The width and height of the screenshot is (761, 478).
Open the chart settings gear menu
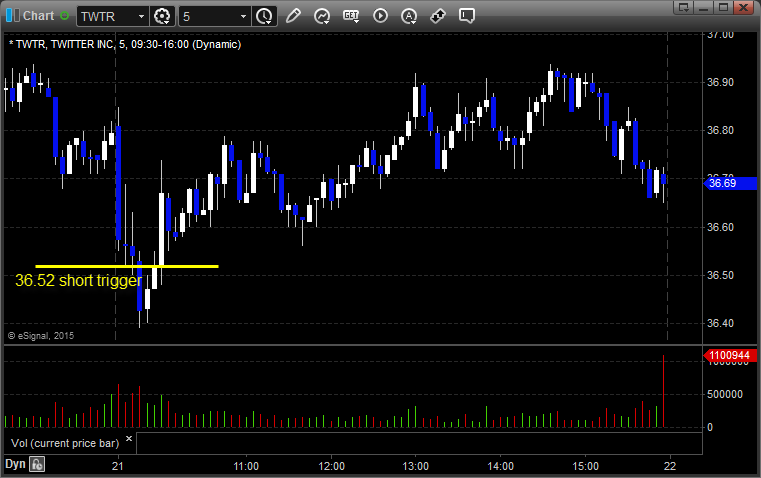click(162, 16)
